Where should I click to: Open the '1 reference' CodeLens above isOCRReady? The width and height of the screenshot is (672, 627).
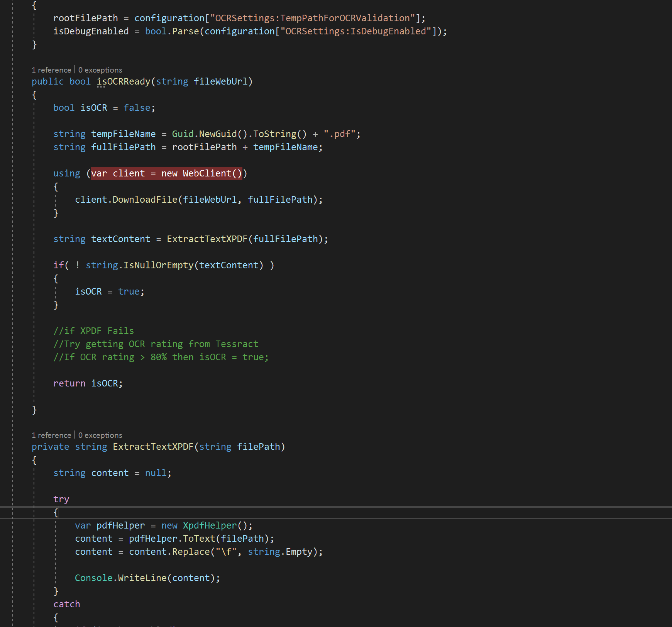pos(51,70)
